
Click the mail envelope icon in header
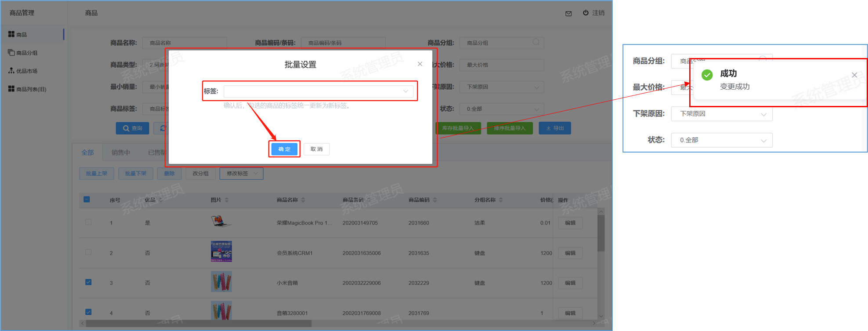click(x=568, y=14)
